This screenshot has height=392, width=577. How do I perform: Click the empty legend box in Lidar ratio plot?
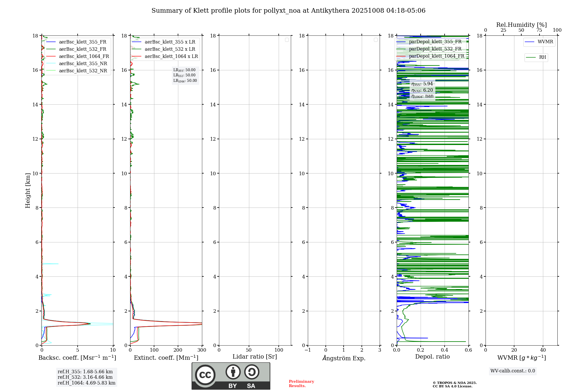point(287,40)
